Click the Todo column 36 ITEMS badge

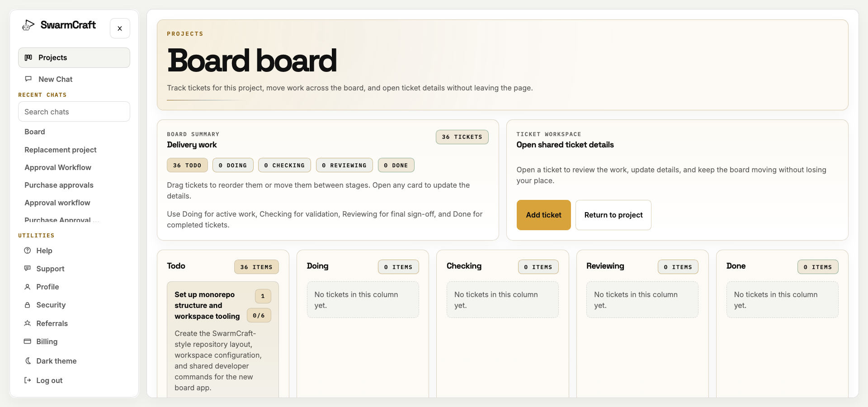point(256,267)
